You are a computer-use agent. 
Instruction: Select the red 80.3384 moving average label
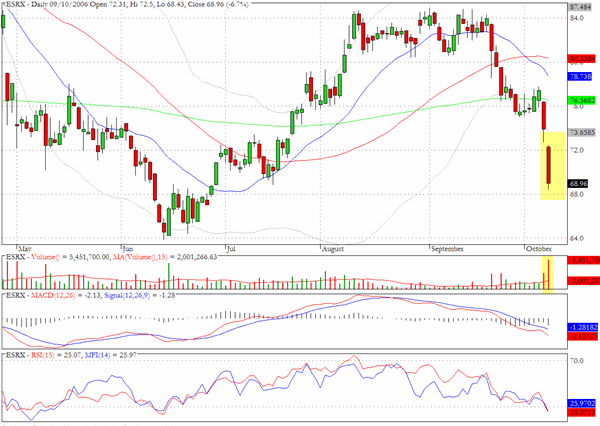582,59
